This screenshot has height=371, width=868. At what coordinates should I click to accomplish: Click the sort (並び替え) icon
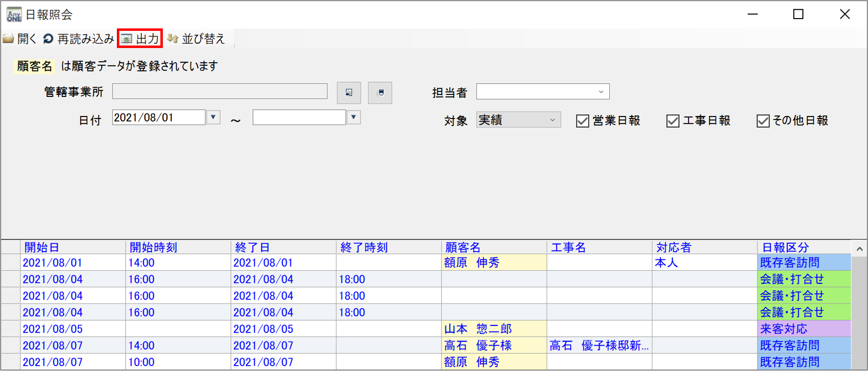[x=173, y=39]
